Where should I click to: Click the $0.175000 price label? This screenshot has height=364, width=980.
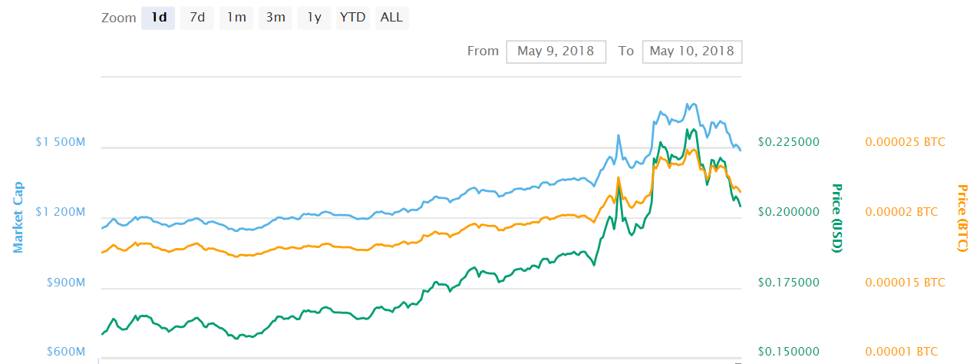tap(788, 283)
